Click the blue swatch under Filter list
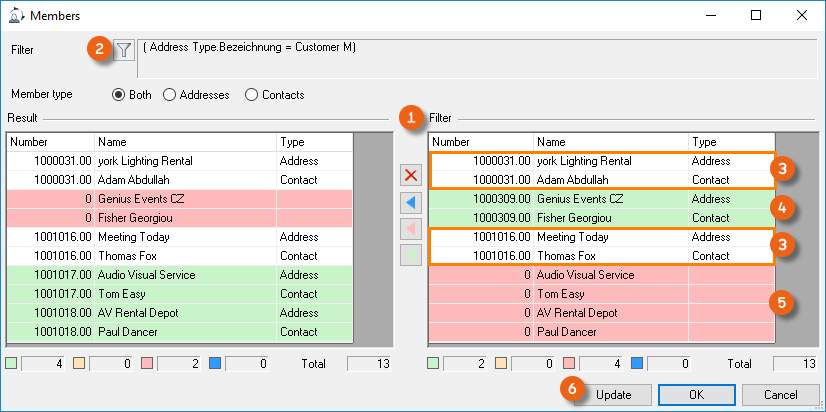 tap(637, 364)
